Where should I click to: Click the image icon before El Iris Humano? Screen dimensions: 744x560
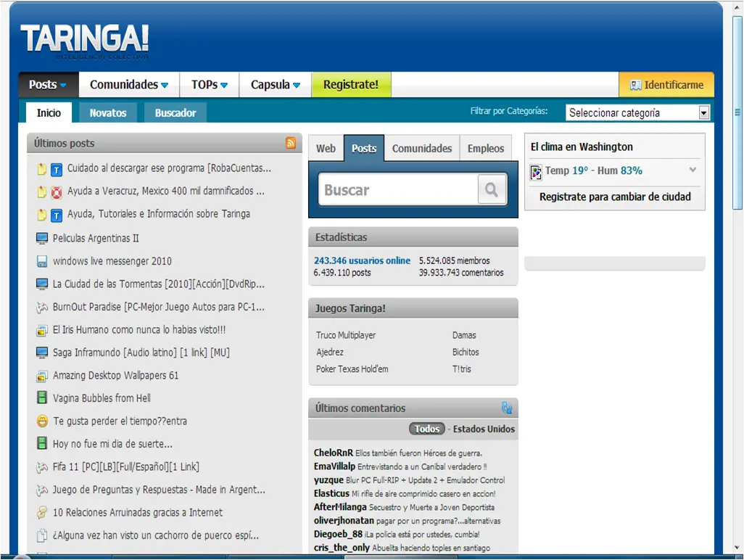click(x=42, y=330)
